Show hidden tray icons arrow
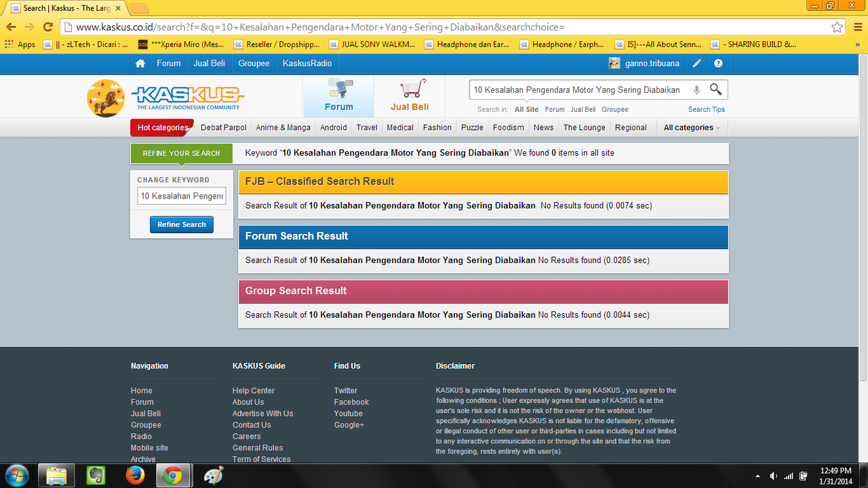The width and height of the screenshot is (868, 488). tap(757, 476)
